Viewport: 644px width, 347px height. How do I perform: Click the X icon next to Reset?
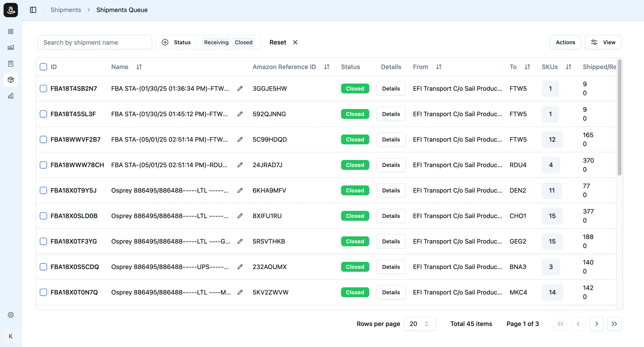295,42
